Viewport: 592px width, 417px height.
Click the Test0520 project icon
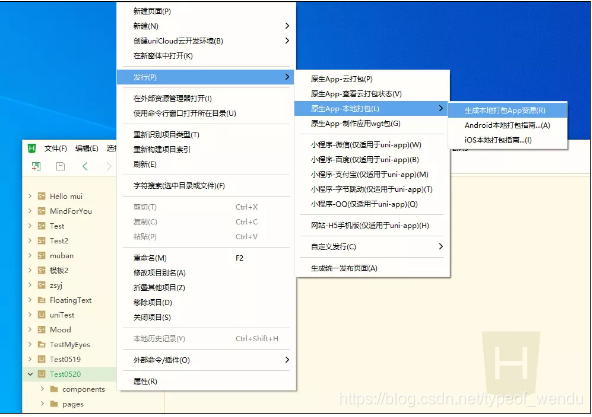(42, 374)
